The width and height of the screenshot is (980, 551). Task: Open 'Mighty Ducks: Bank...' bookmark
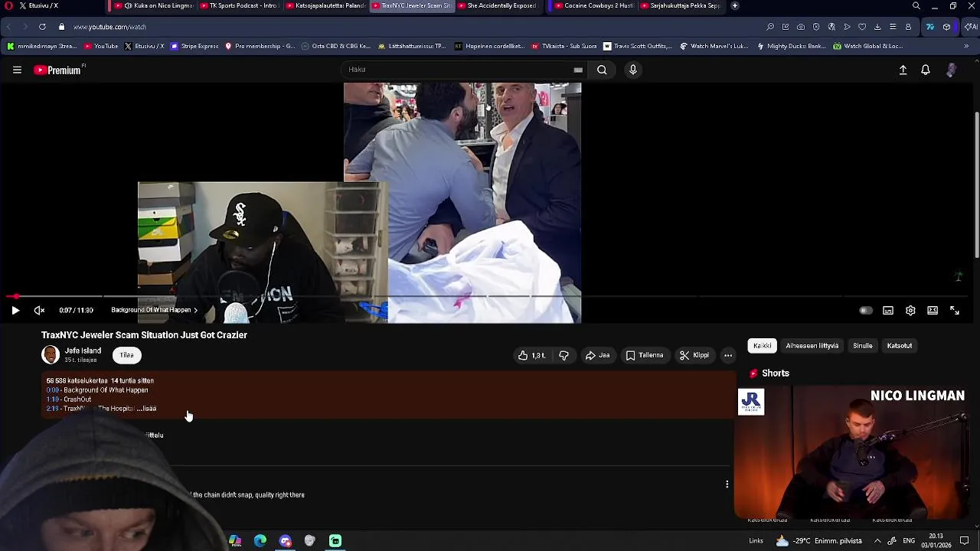click(x=790, y=46)
